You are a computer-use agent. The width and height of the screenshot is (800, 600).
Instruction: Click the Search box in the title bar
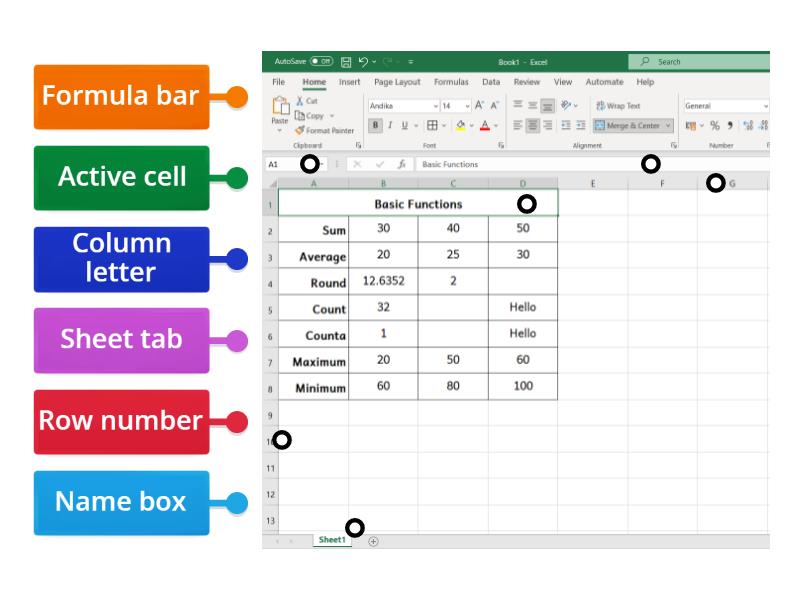click(x=700, y=62)
